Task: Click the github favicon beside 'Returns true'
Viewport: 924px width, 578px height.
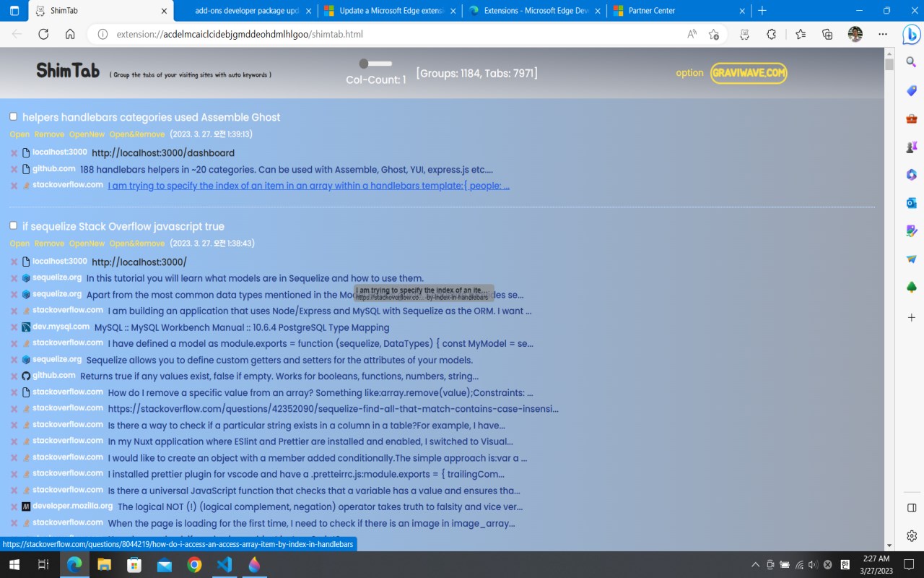Action: click(26, 376)
